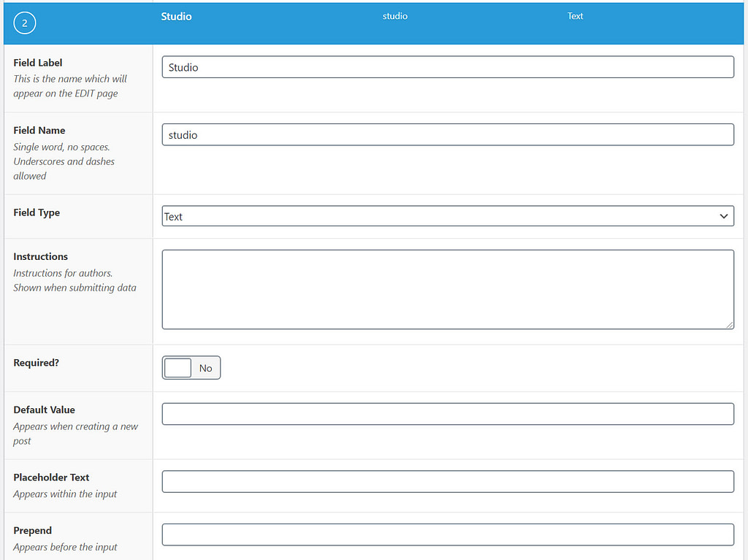
Task: Click the bold Field Label heading
Action: tap(38, 63)
